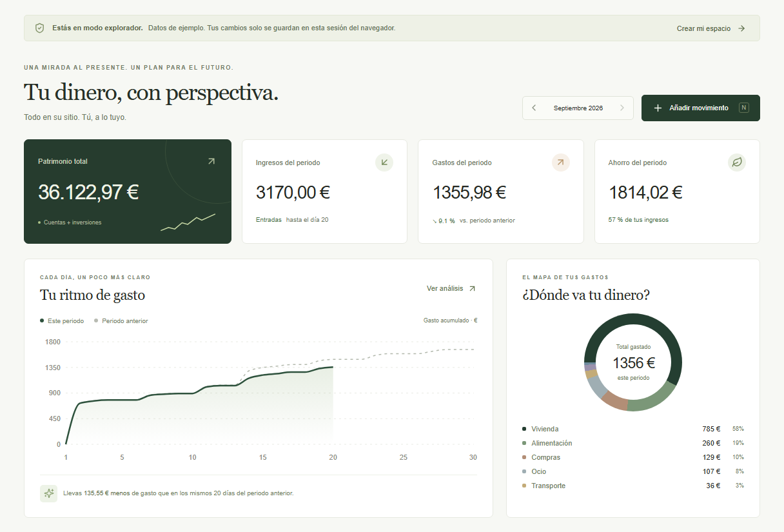
Task: Click the shield icon in the explorer-mode banner
Action: [39, 28]
